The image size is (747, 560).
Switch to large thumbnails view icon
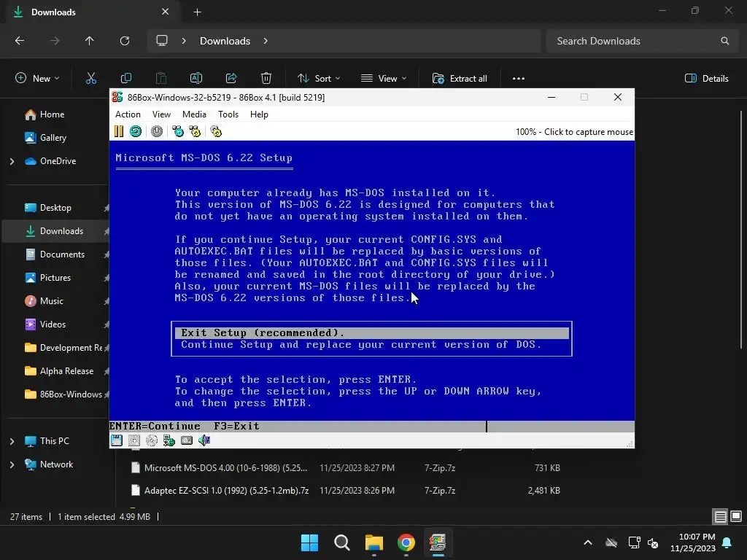point(736,516)
